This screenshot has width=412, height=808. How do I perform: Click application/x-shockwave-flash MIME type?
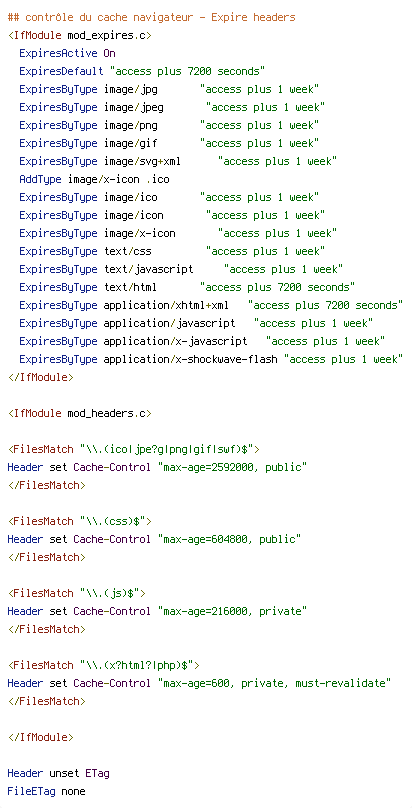[x=191, y=360]
